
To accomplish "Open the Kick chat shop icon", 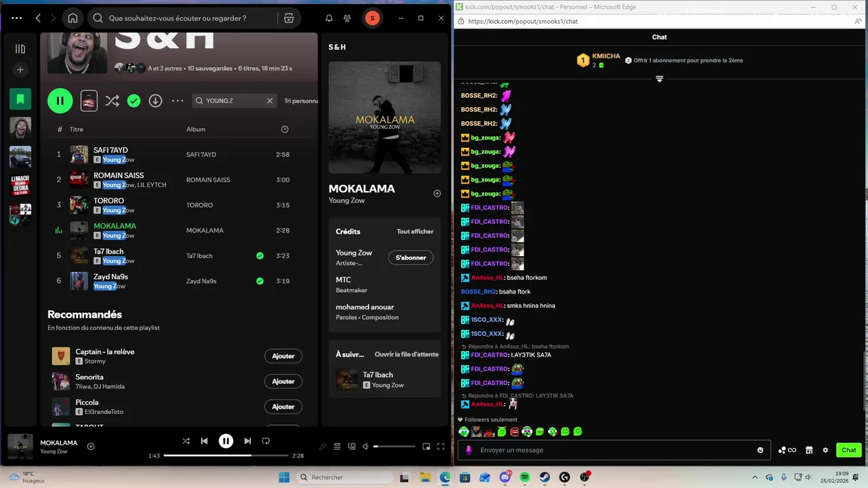I will [x=809, y=450].
